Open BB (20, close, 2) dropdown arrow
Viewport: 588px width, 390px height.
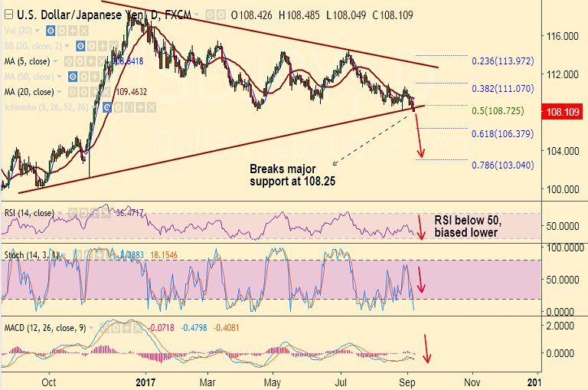(67, 46)
